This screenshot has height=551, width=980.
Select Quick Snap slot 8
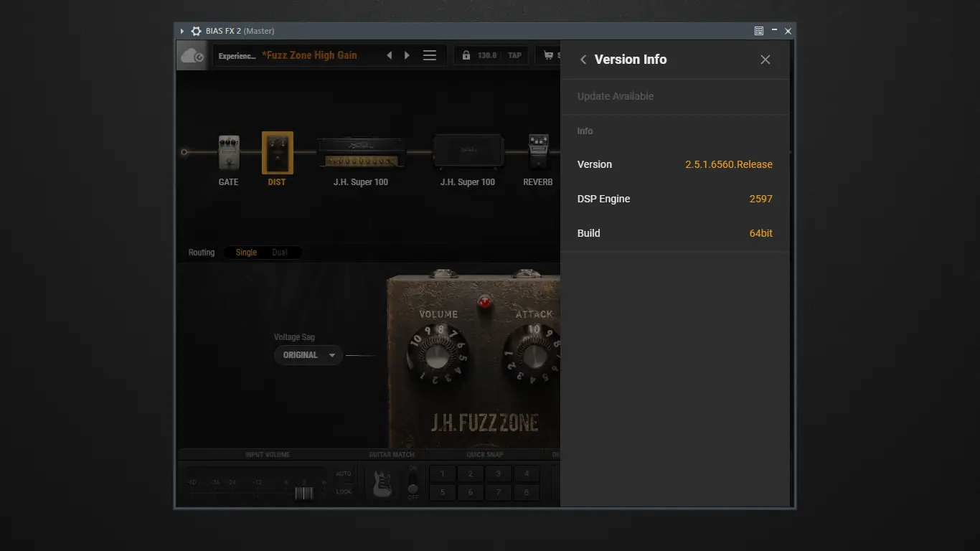[x=527, y=492]
